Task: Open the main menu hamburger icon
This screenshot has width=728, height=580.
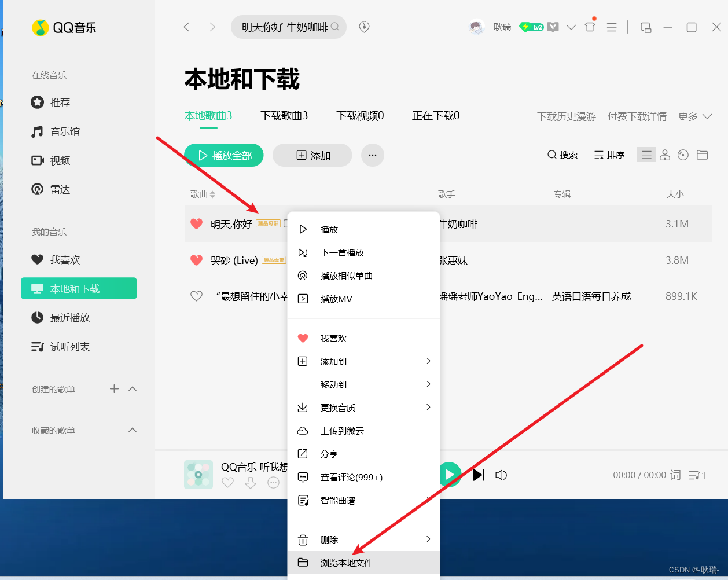Action: tap(612, 27)
